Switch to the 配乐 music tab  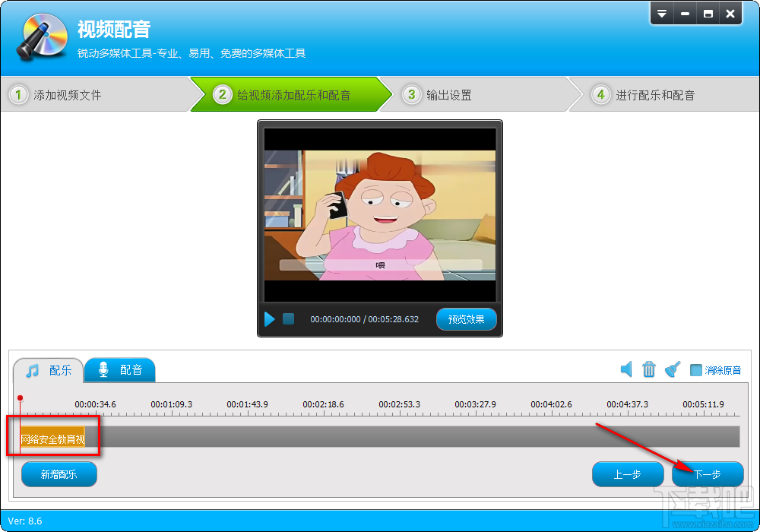coord(48,371)
